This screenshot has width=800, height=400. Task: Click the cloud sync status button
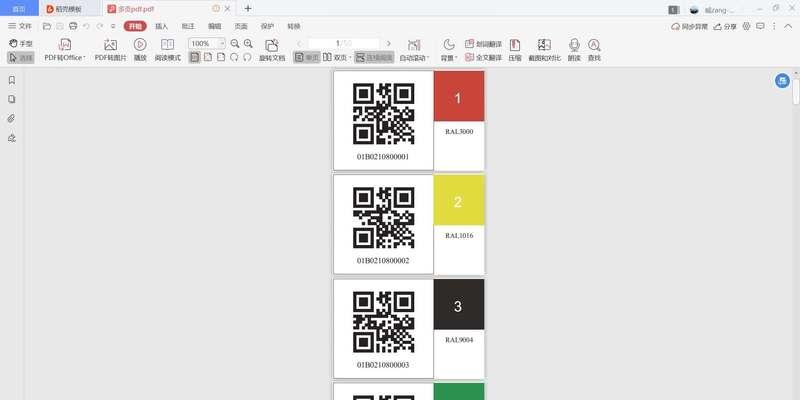point(690,26)
